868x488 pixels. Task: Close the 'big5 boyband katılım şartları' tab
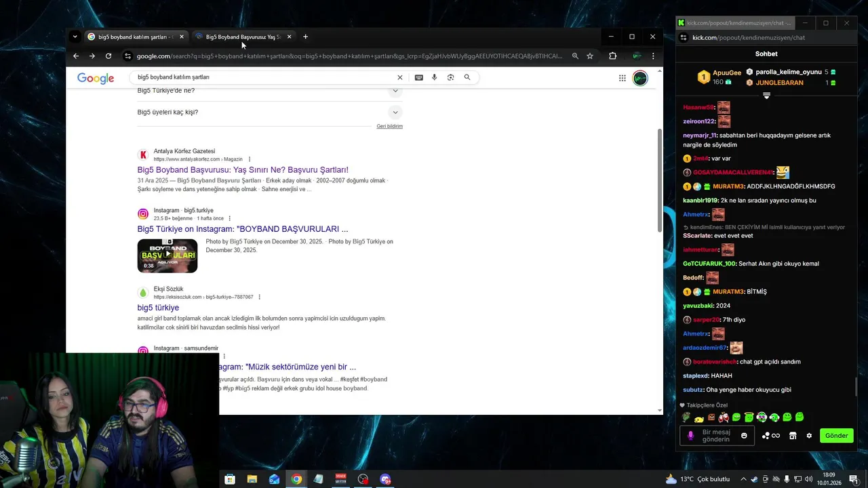(182, 37)
